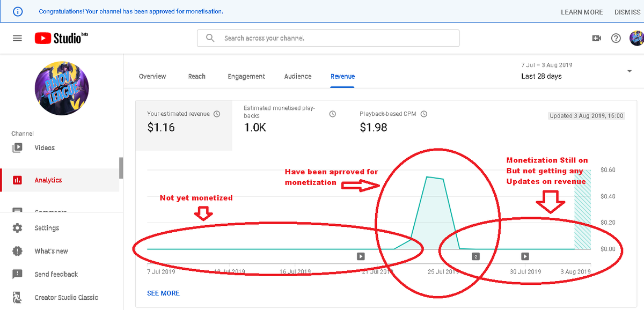Screen dimensions: 644x310
Task: Click video marker near 30 Jul
Action: click(525, 256)
